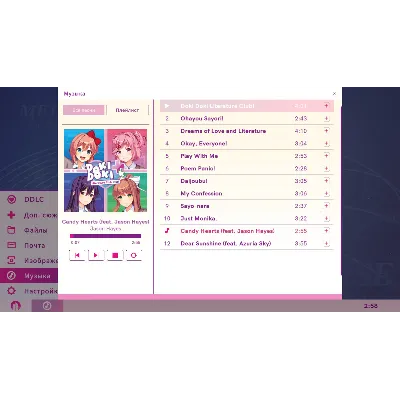Toggle the repeat loop button
Image resolution: width=400 pixels, height=400 pixels.
[x=134, y=255]
